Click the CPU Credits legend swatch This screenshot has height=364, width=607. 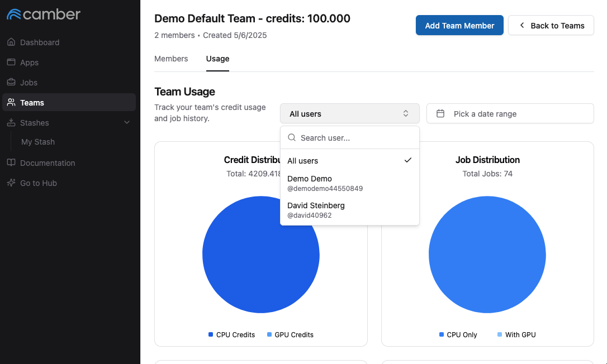[x=211, y=334]
